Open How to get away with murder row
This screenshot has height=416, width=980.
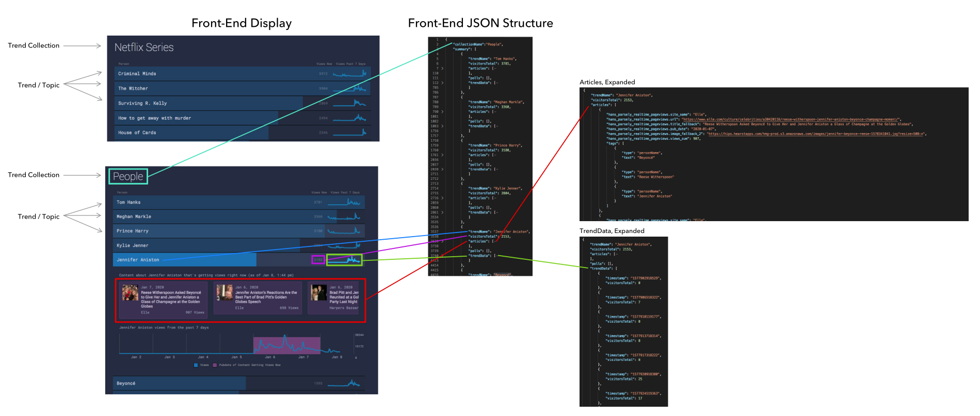242,118
